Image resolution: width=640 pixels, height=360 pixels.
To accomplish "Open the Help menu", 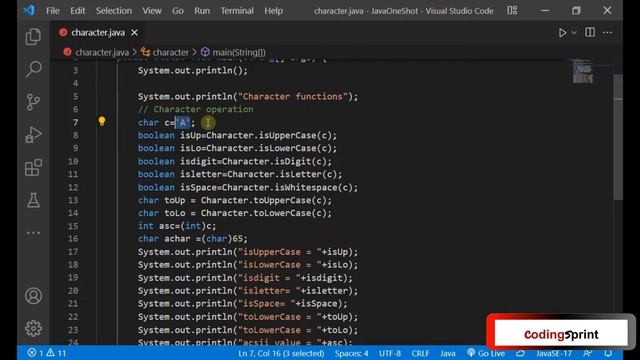I will point(273,11).
